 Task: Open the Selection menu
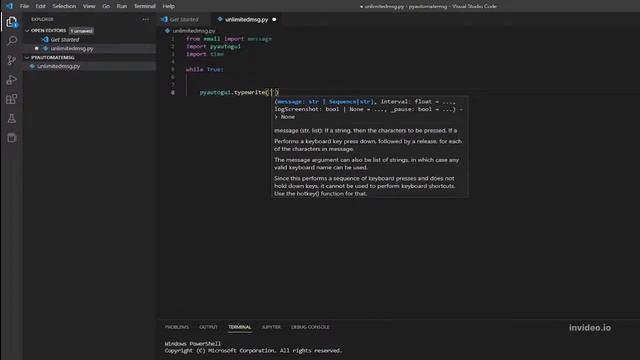[x=64, y=6]
